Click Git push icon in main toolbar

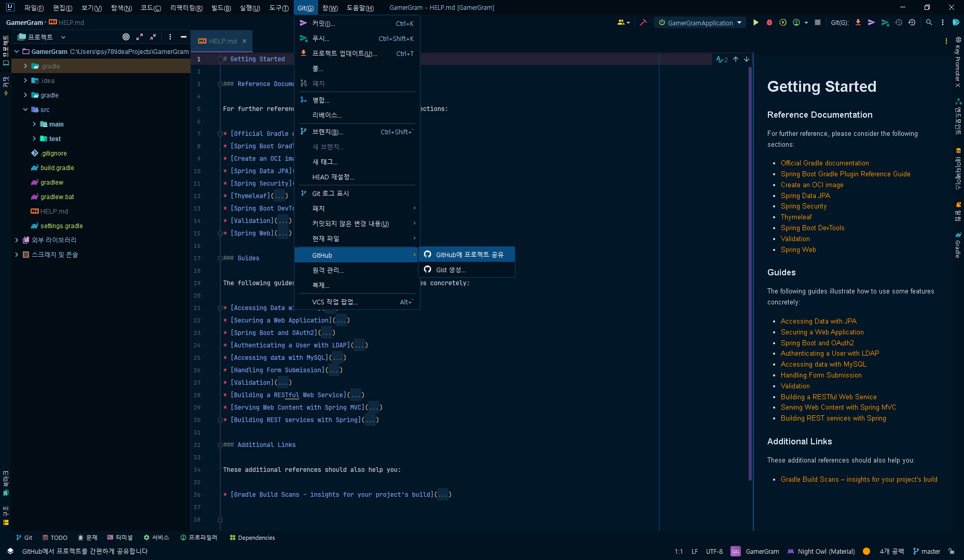point(885,22)
